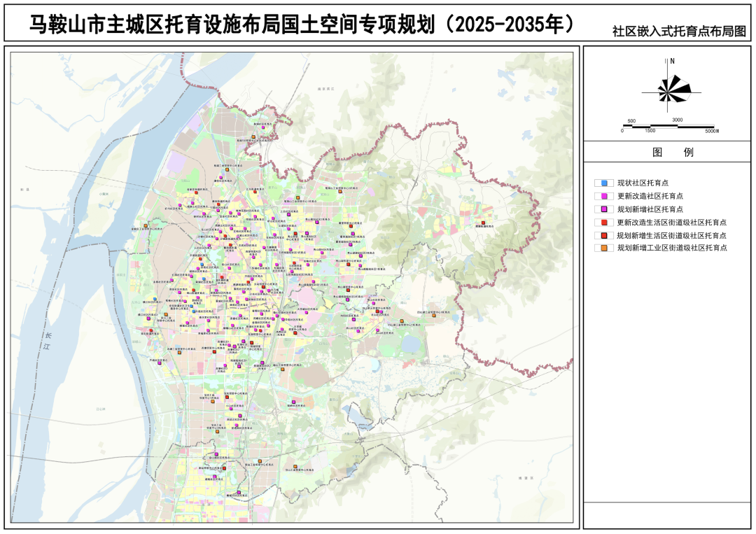The width and height of the screenshot is (756, 534).
Task: Click the 规划新增生活区街道级社区托育点 dark red marker
Action: point(604,235)
